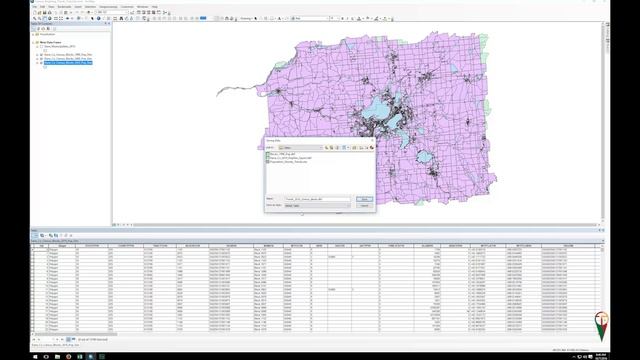The image size is (640, 360).
Task: Go up one level in Saving Data dialog
Action: point(327,147)
